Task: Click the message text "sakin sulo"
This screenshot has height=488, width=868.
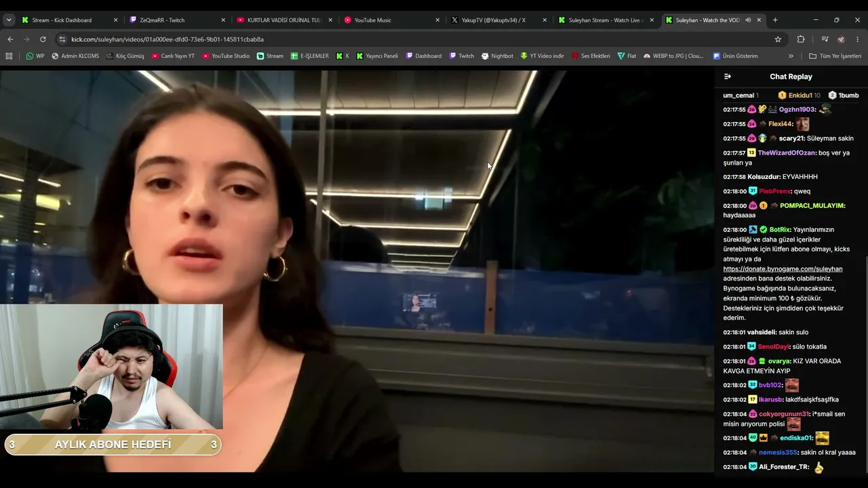Action: 793,333
